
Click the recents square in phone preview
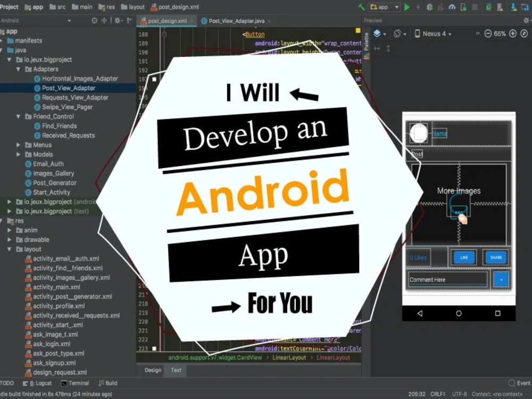[498, 313]
